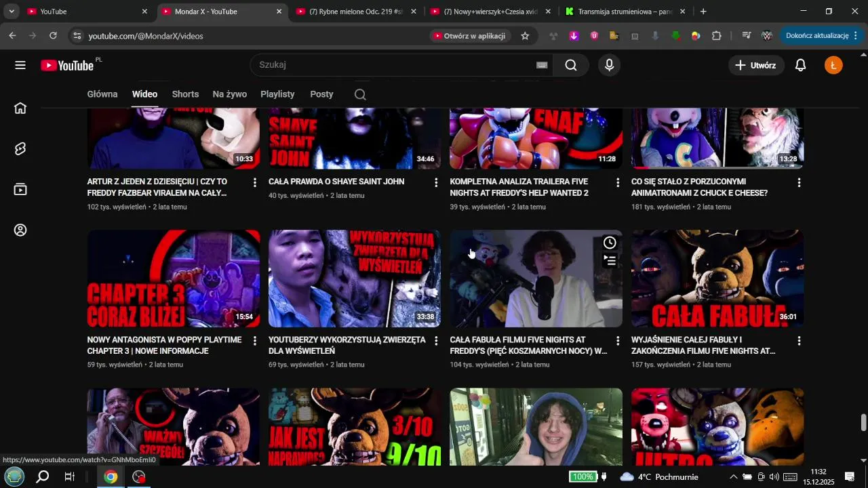Open the on-screen keyboard in the search box
Image resolution: width=868 pixels, height=488 pixels.
point(542,65)
